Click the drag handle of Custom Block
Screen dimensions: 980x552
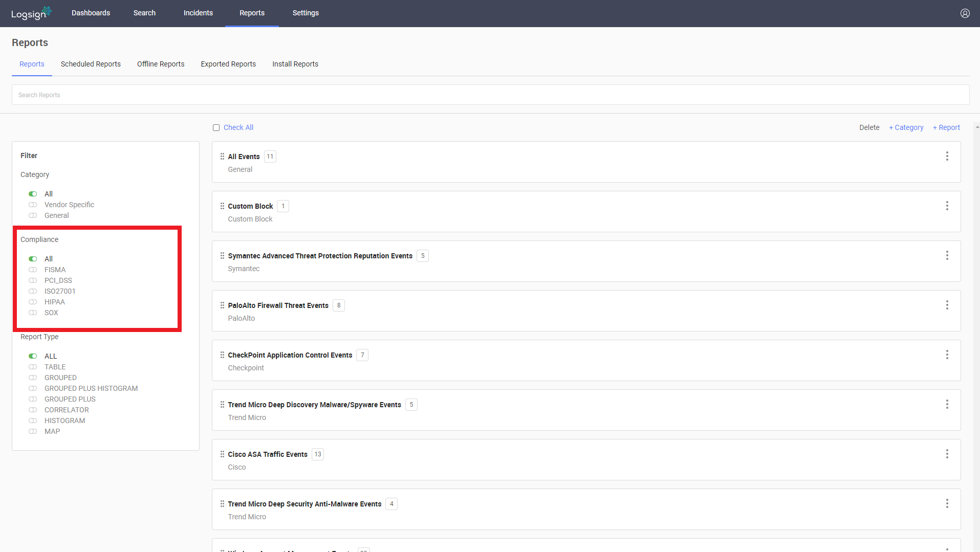[222, 206]
